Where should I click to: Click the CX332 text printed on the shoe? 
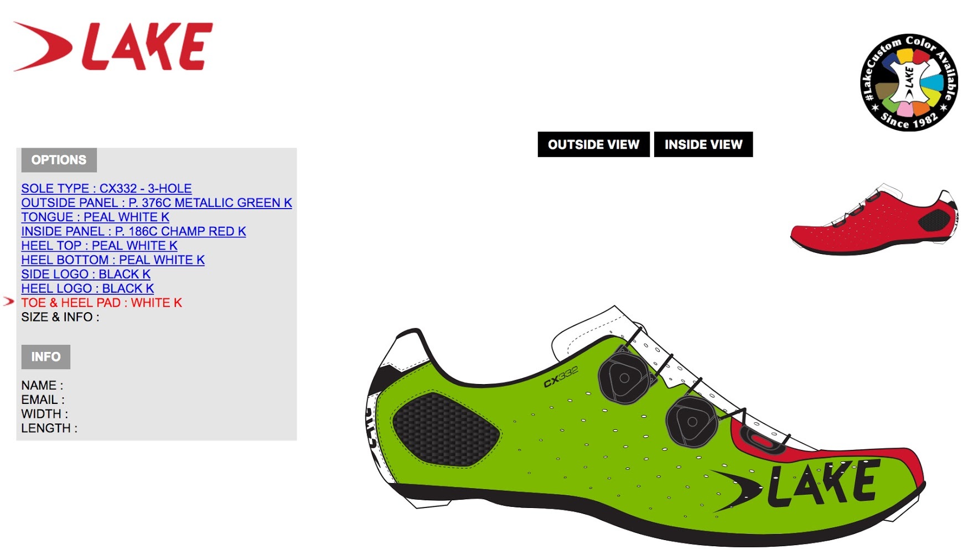click(x=561, y=377)
